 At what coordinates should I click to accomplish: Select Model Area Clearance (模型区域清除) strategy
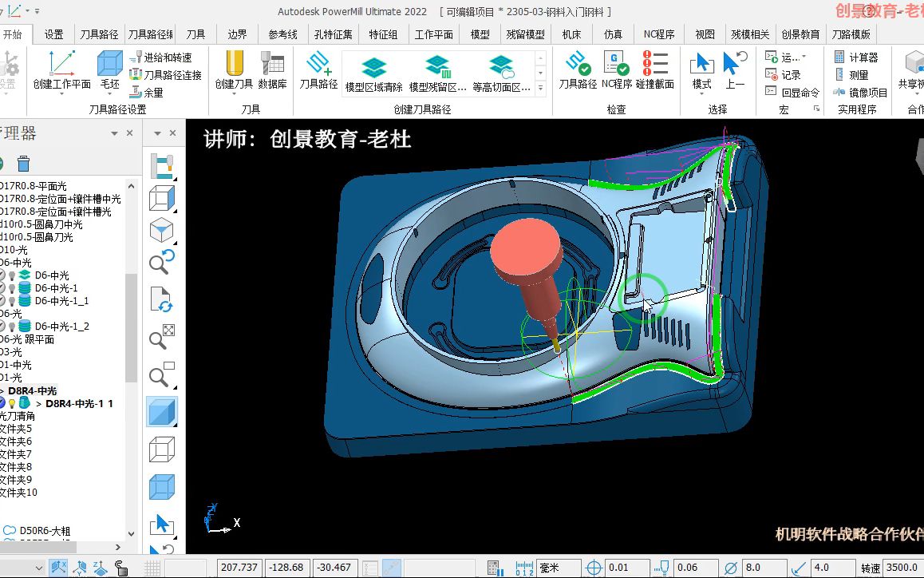pos(373,73)
